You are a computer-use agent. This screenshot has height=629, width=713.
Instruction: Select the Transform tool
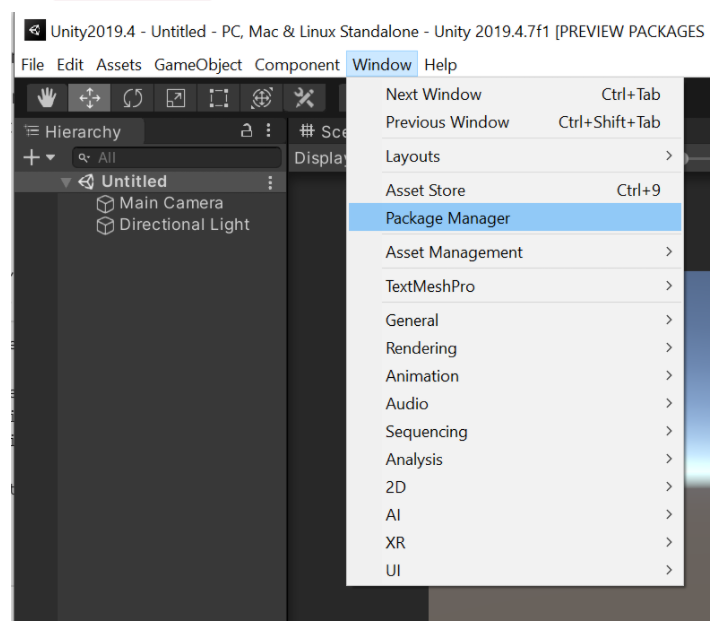tap(261, 98)
